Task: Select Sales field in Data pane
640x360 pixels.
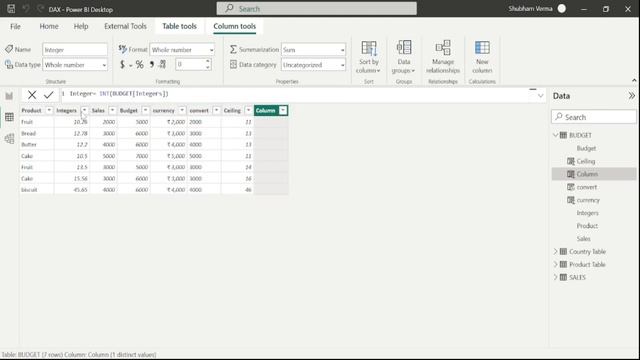Action: point(583,239)
